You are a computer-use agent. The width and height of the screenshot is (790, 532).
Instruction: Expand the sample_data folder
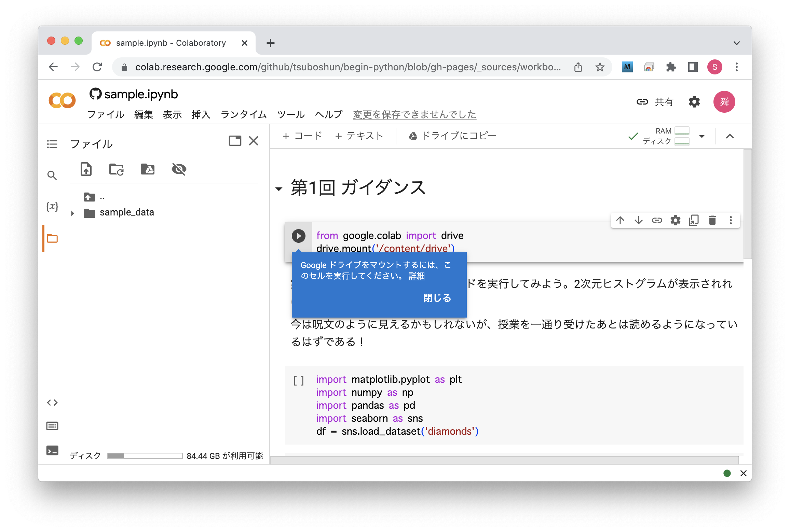tap(72, 213)
